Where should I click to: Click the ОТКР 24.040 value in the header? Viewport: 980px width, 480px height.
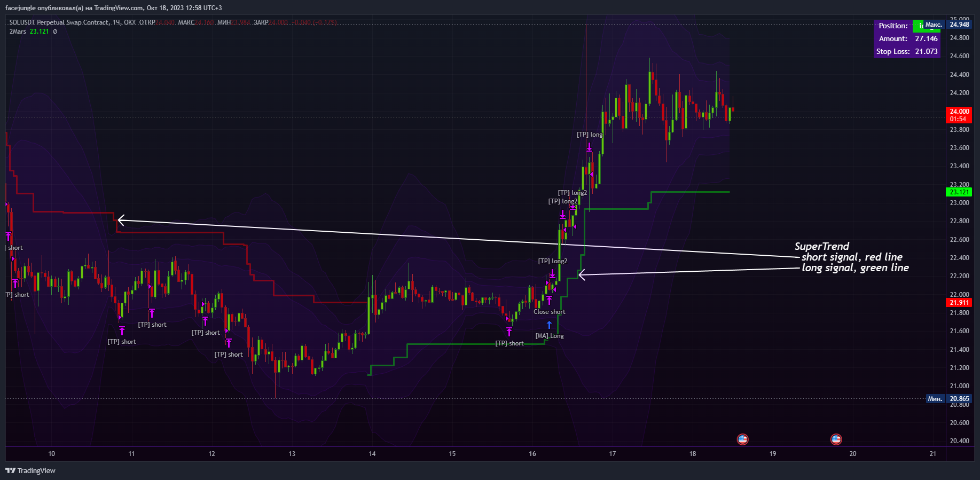[157, 22]
